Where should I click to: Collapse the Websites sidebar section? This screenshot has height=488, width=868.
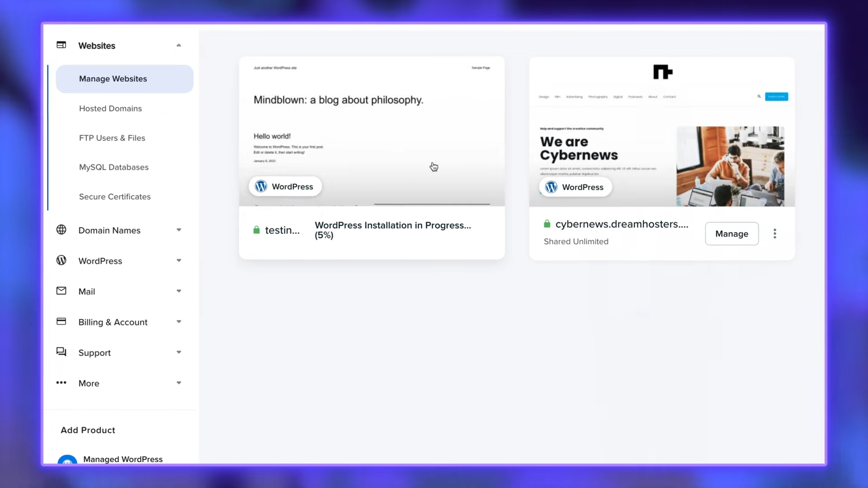tap(179, 45)
